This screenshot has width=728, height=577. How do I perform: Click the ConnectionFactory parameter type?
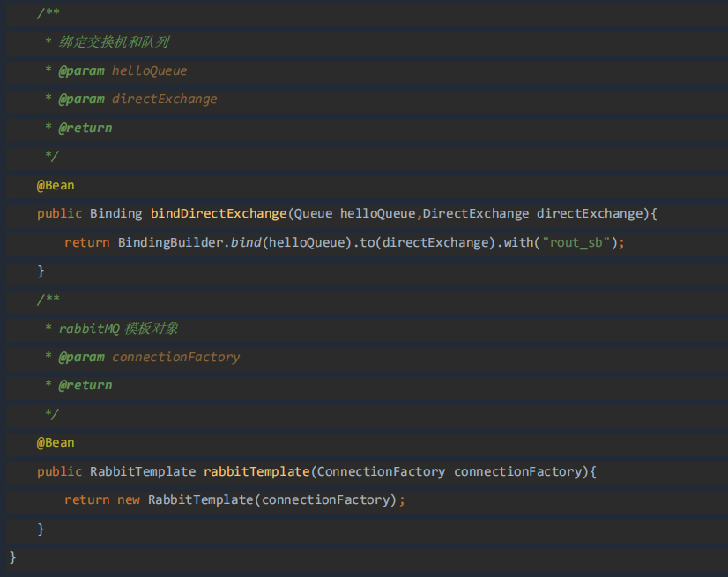point(381,471)
